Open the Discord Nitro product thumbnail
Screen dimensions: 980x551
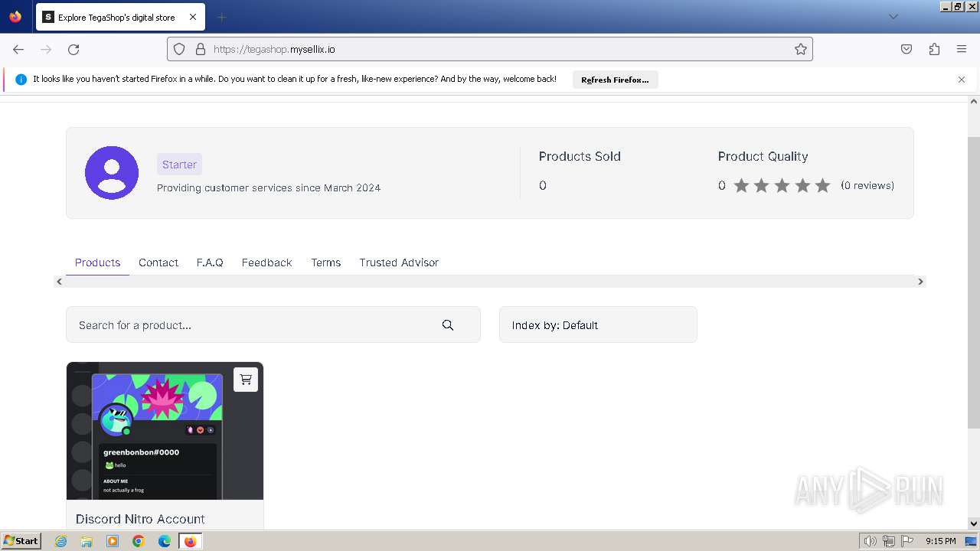click(165, 431)
